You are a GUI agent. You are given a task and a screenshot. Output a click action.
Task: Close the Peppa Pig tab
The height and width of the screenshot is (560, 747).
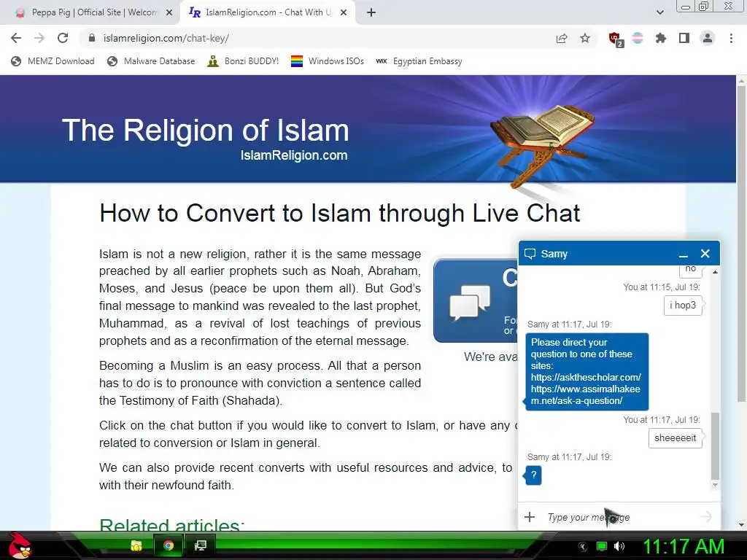pos(169,13)
